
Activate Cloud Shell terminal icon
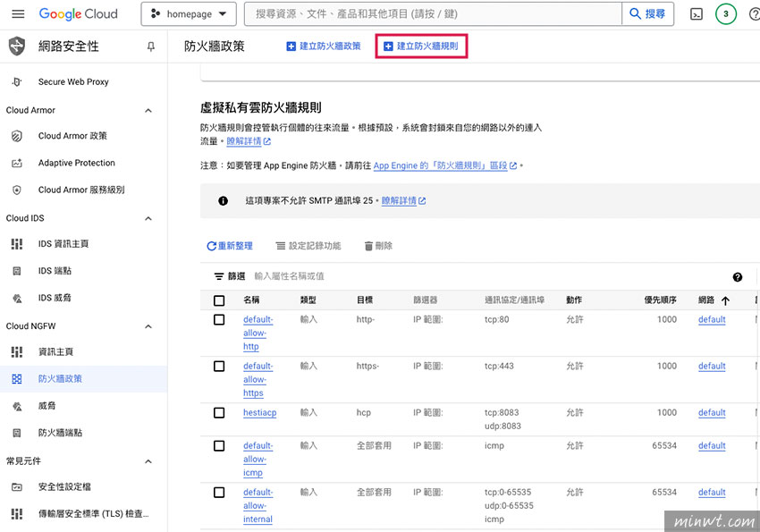[x=696, y=14]
